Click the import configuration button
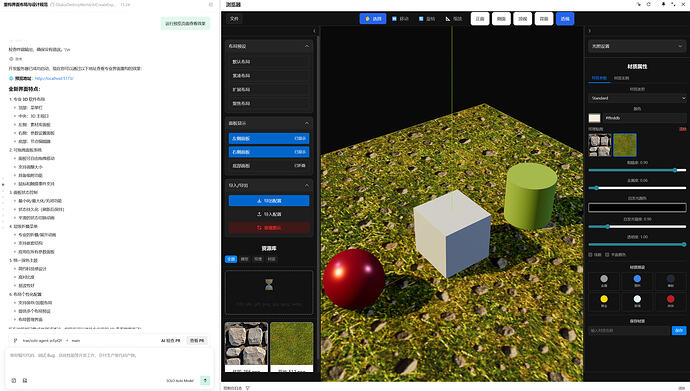This screenshot has height=391, width=690. tap(269, 214)
